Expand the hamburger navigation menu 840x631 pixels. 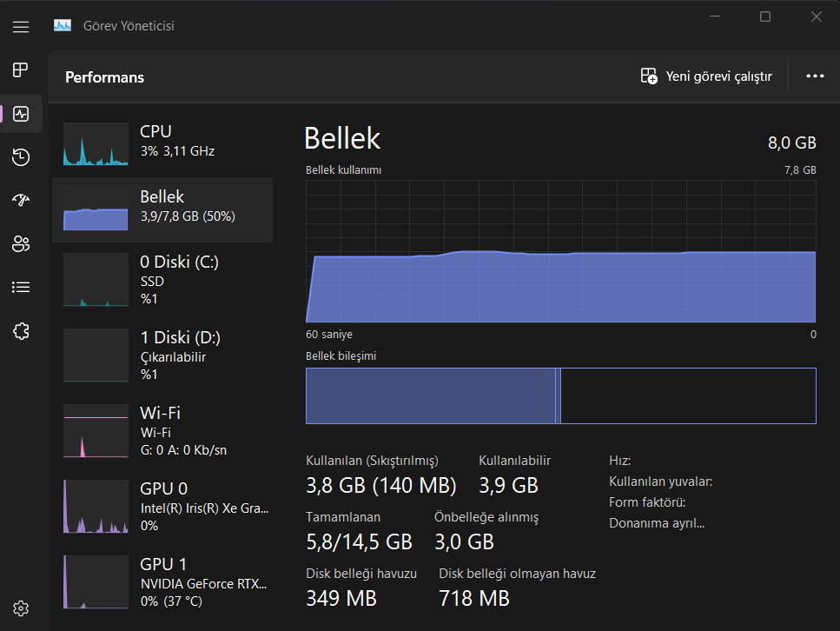21,26
